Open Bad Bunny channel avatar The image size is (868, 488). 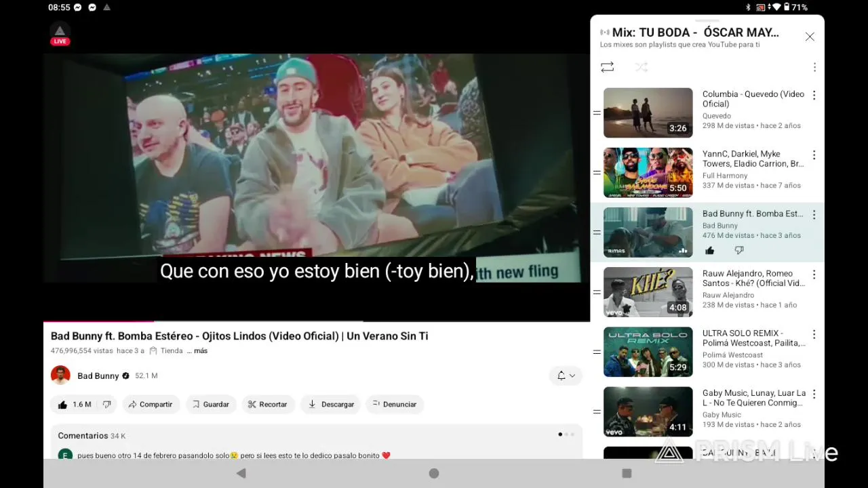click(60, 375)
